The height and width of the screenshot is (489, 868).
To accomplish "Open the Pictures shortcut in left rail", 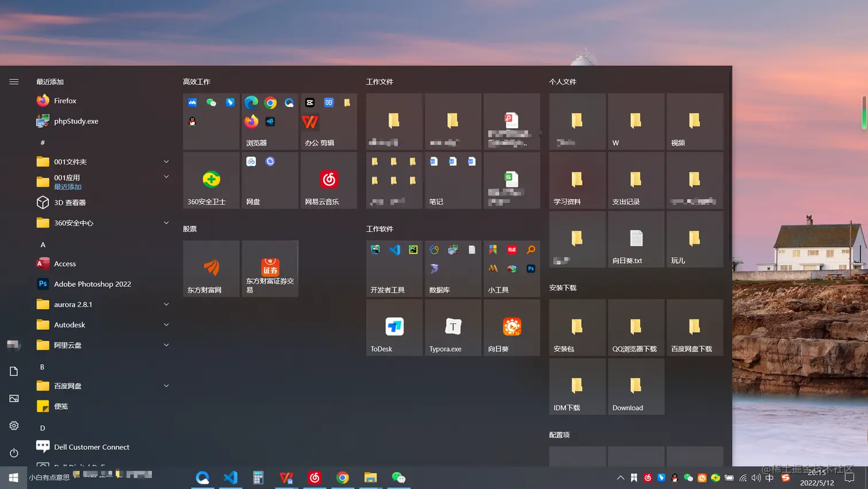I will coord(14,398).
